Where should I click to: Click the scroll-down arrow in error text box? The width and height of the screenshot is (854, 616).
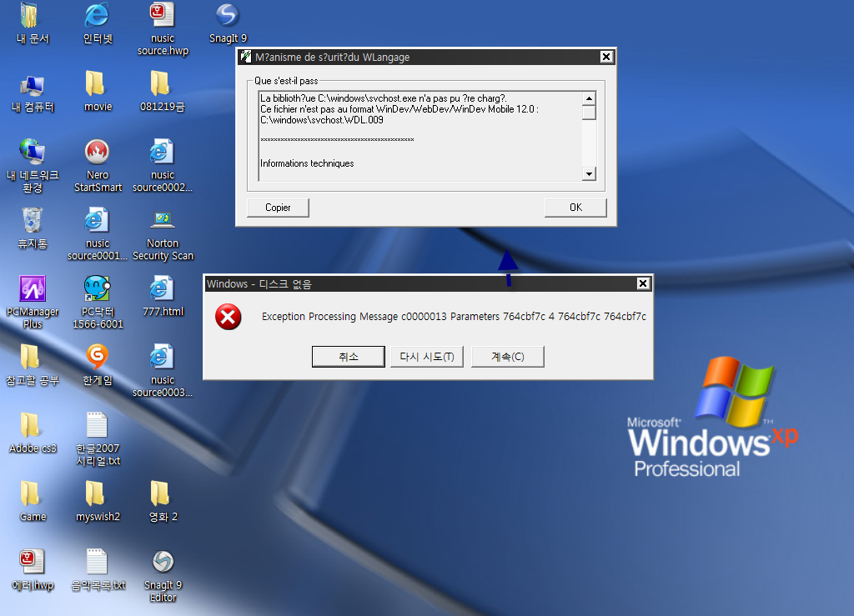click(589, 174)
